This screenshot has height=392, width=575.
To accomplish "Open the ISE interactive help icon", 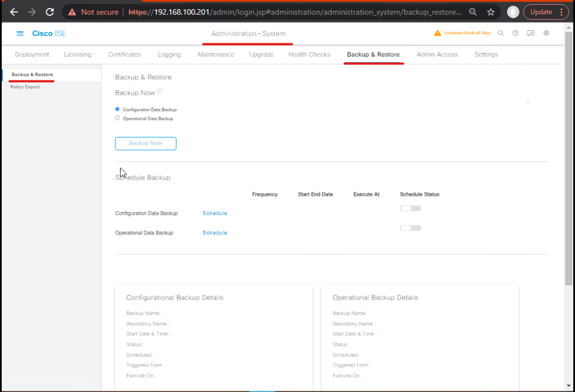I will (x=530, y=33).
